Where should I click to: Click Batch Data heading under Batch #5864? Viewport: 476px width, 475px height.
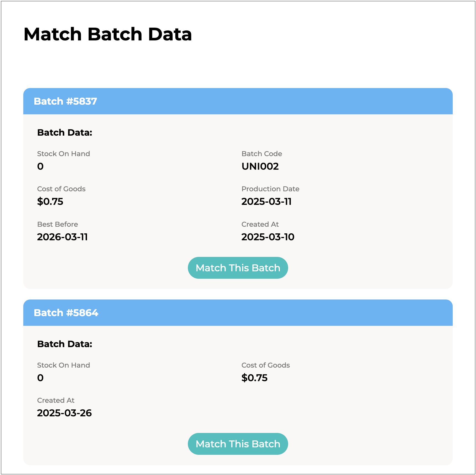(65, 344)
